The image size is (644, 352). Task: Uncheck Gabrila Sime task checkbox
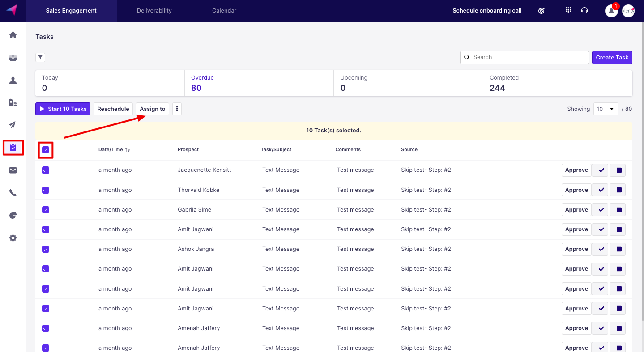tap(46, 210)
